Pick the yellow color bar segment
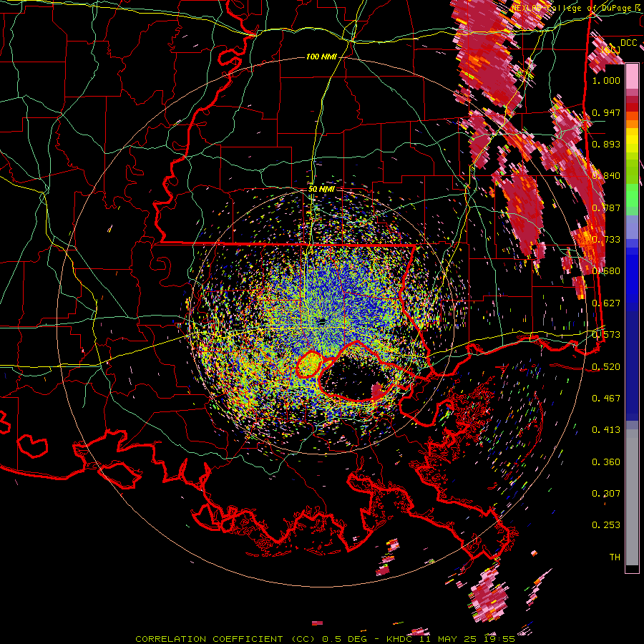 click(x=632, y=140)
